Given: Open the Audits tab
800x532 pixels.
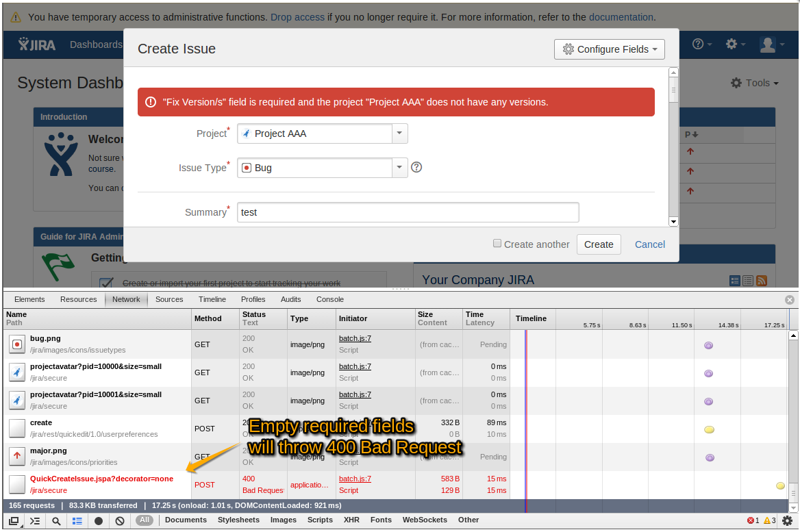Looking at the screenshot, I should [x=291, y=299].
